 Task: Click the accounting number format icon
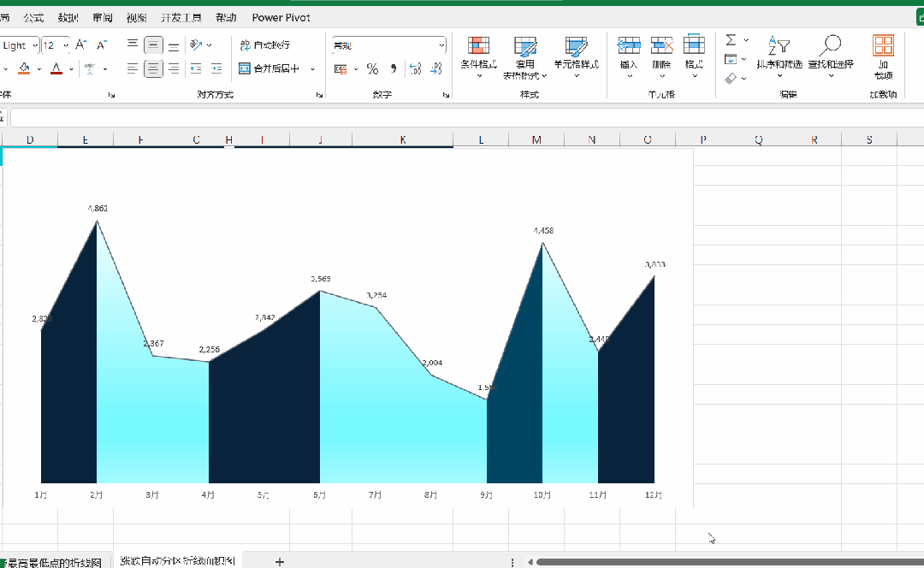(341, 69)
